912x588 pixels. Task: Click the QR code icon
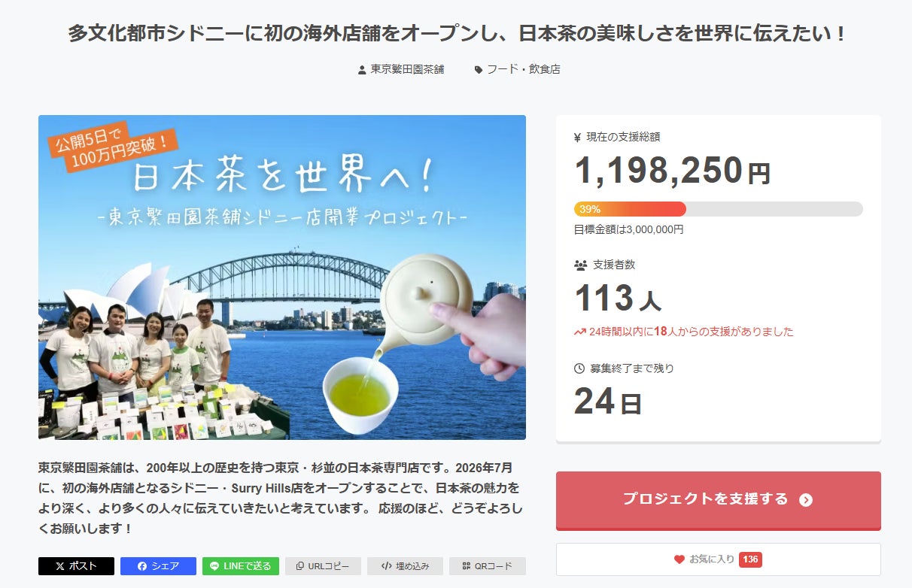point(467,566)
